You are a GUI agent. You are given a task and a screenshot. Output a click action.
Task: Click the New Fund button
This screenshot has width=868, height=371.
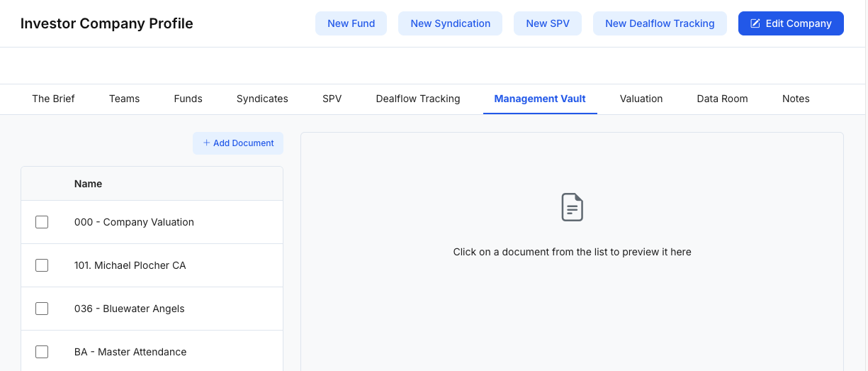coord(351,23)
